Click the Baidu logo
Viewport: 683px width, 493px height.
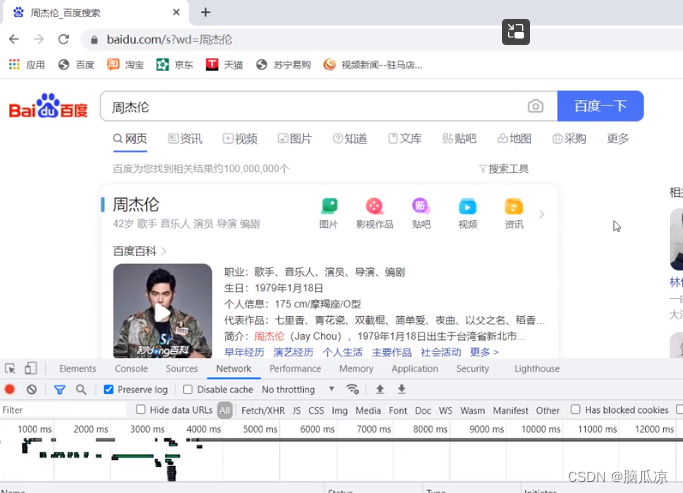(x=48, y=106)
